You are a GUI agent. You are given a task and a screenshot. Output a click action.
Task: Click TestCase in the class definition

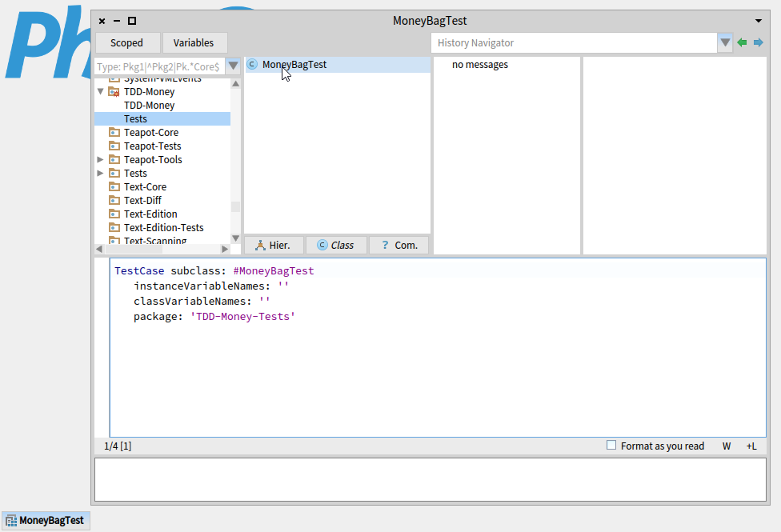(x=139, y=271)
